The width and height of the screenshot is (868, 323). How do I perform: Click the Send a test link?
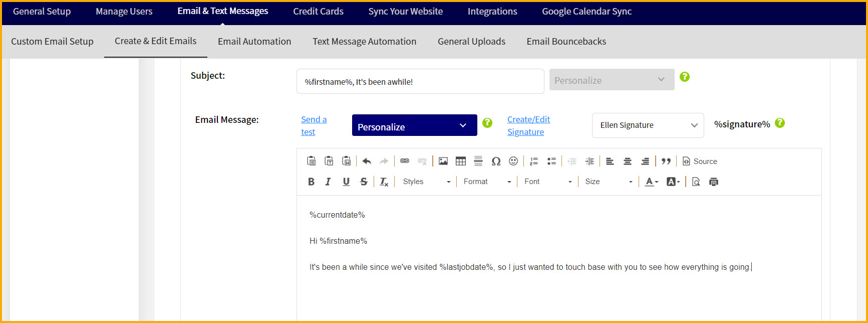click(x=314, y=126)
